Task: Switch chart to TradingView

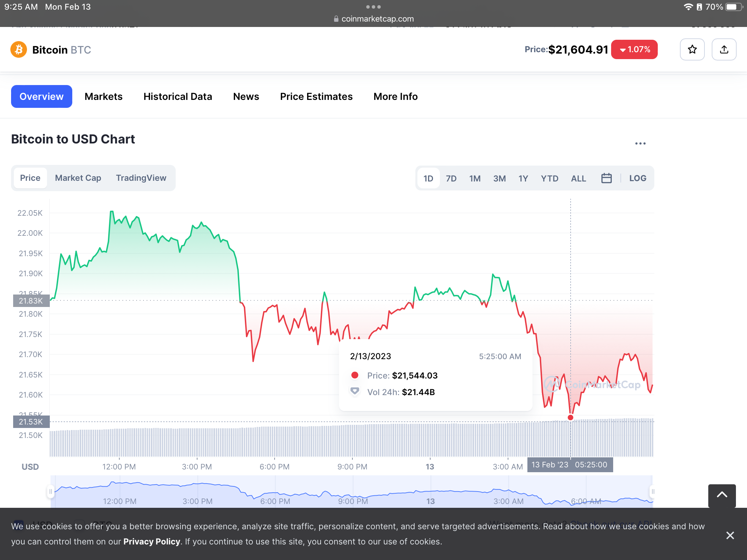Action: [x=141, y=178]
